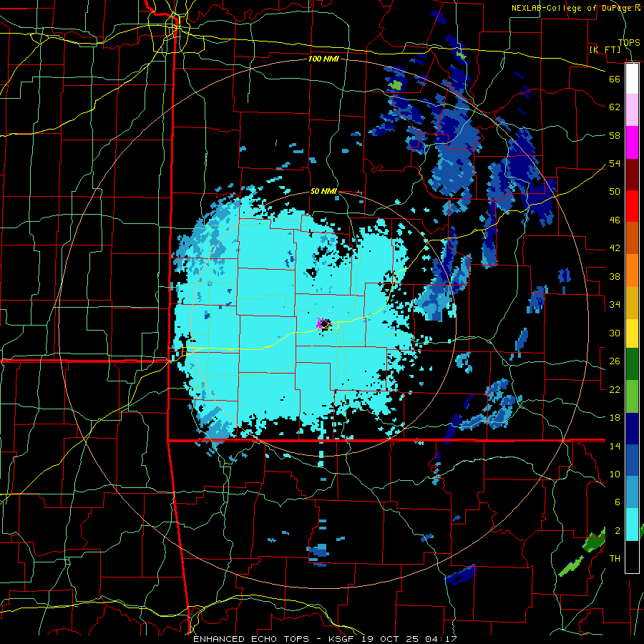Click the cyan 2 kft legend swatch
Viewport: 644px width, 644px height.
point(632,525)
